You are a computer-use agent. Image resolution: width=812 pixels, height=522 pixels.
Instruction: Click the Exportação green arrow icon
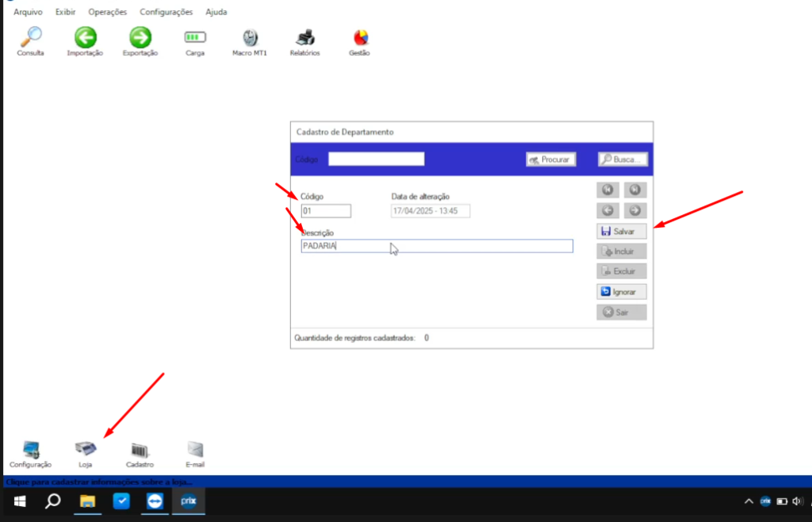click(140, 37)
